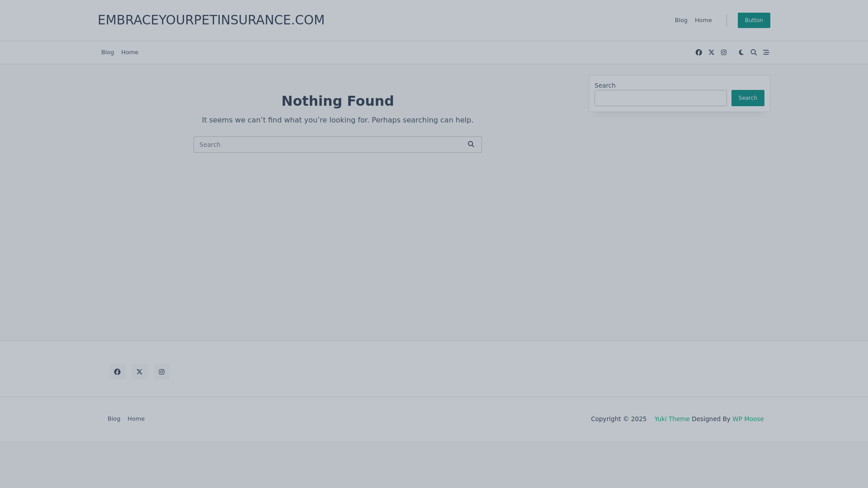Image resolution: width=868 pixels, height=488 pixels.
Task: Submit the main search using the magnifier icon
Action: [471, 145]
